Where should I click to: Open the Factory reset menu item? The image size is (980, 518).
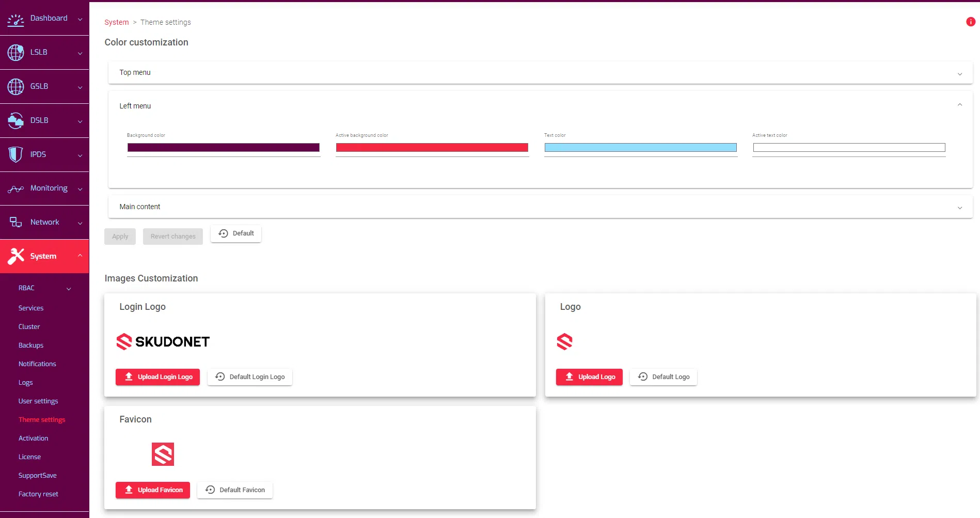38,494
